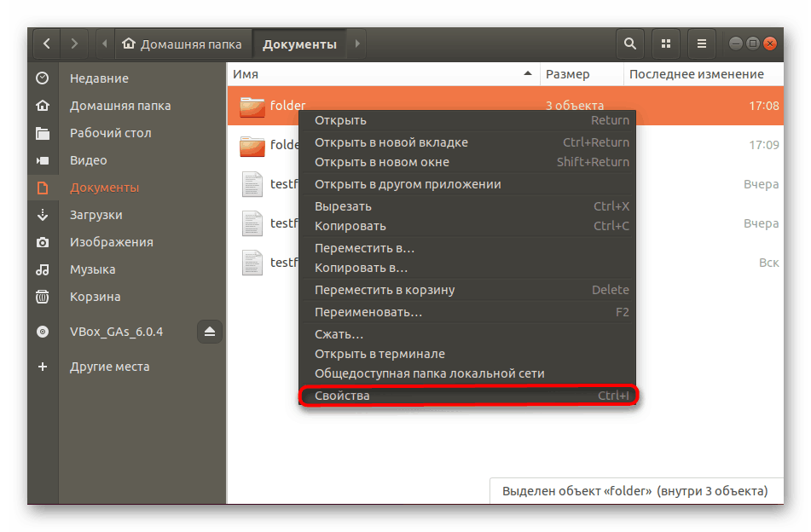The width and height of the screenshot is (811, 532).
Task: Click the Desktop folder icon in sidebar
Action: pyautogui.click(x=43, y=133)
